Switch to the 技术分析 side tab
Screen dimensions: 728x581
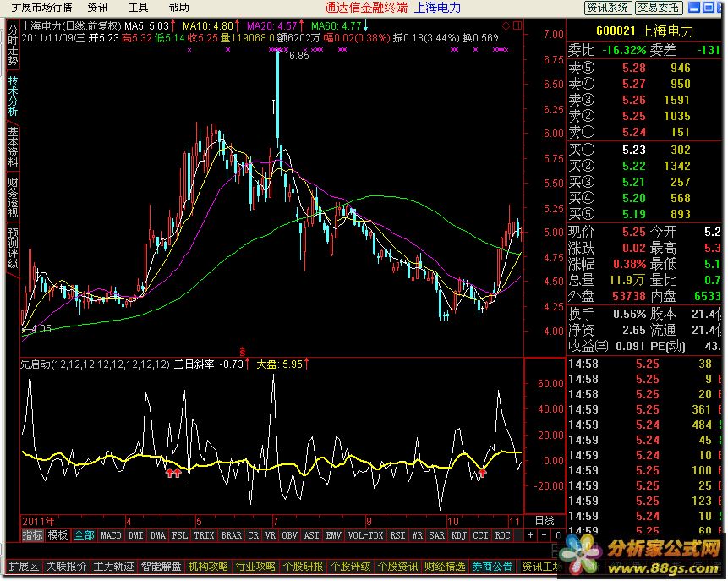pyautogui.click(x=13, y=96)
